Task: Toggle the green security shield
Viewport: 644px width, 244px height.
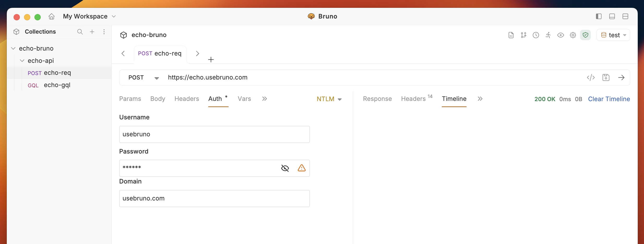Action: 585,35
